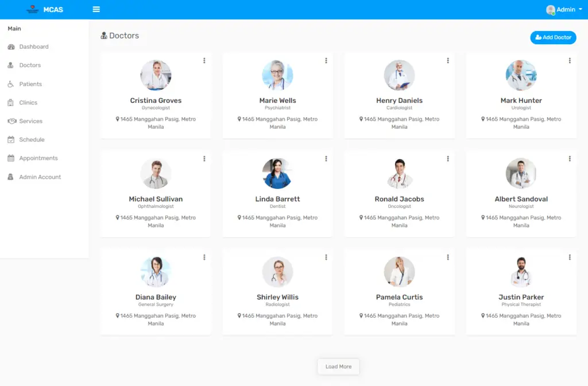Click the Load More button
Image resolution: width=588 pixels, height=386 pixels.
[338, 366]
